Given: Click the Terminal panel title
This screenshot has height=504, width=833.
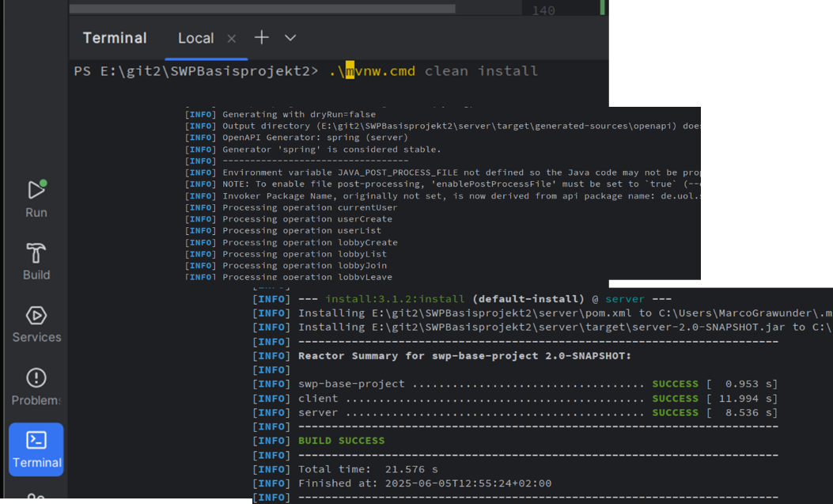Looking at the screenshot, I should coord(115,38).
